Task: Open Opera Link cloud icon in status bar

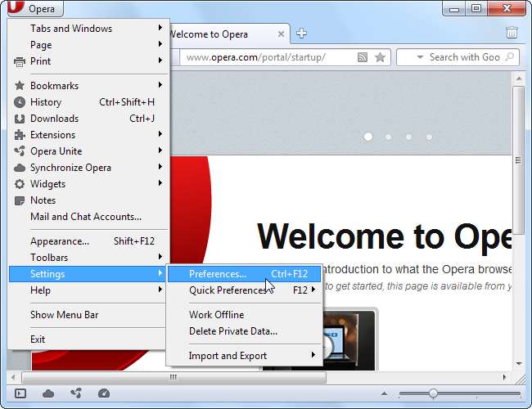Action: (x=48, y=393)
